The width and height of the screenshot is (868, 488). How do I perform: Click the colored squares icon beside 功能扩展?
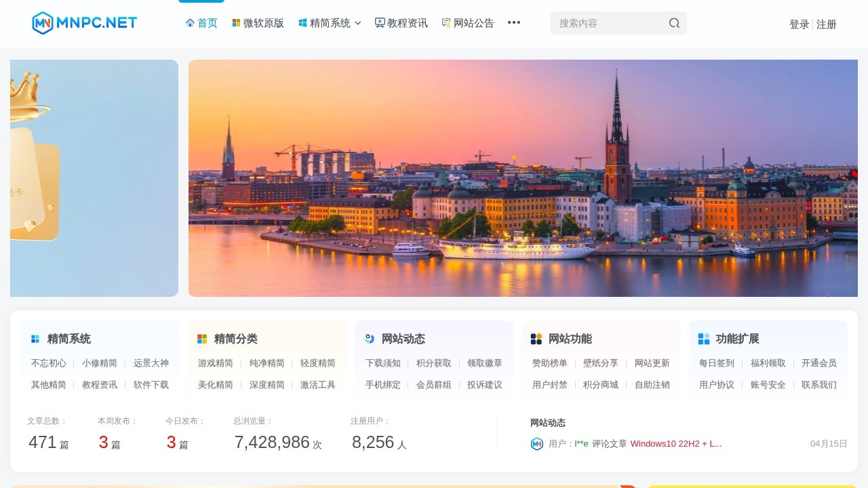point(703,338)
